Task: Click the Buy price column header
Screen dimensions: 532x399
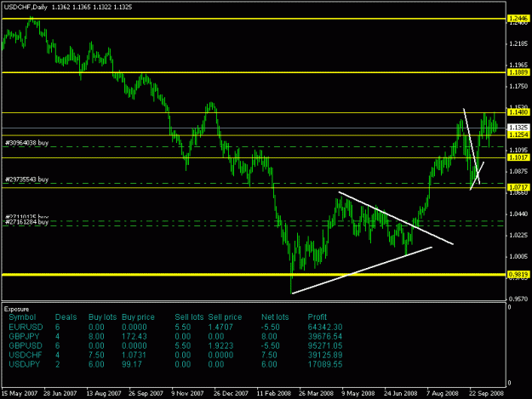Action: pyautogui.click(x=138, y=317)
